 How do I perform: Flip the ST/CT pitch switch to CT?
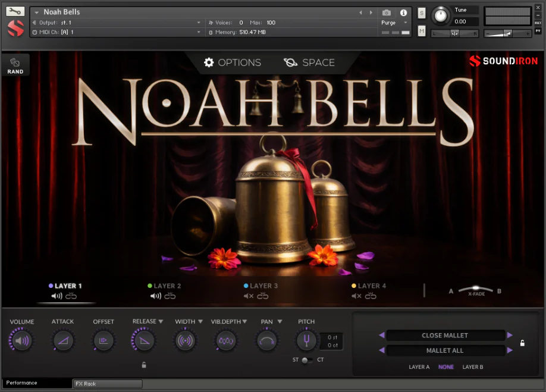point(310,360)
